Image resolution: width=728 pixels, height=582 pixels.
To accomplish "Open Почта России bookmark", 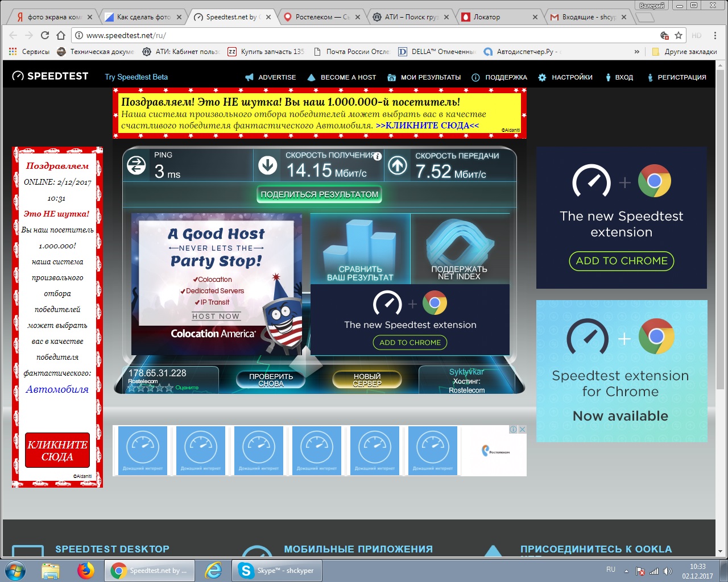I will 352,52.
